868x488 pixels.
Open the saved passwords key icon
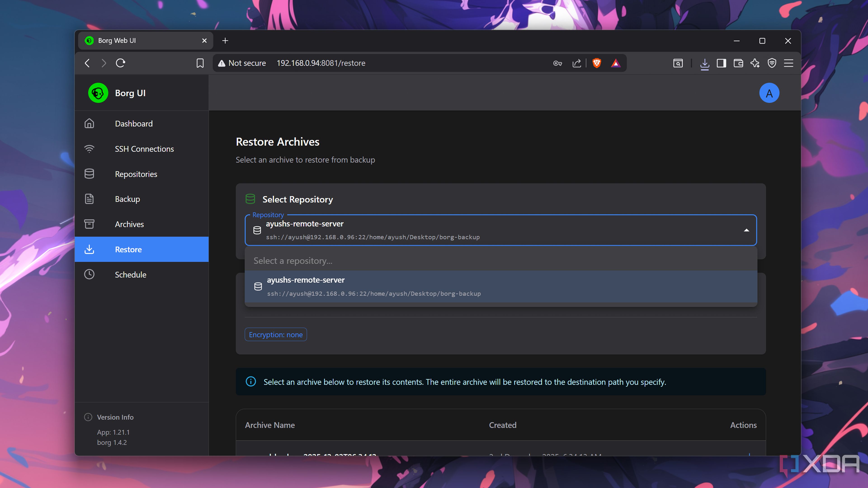(558, 63)
